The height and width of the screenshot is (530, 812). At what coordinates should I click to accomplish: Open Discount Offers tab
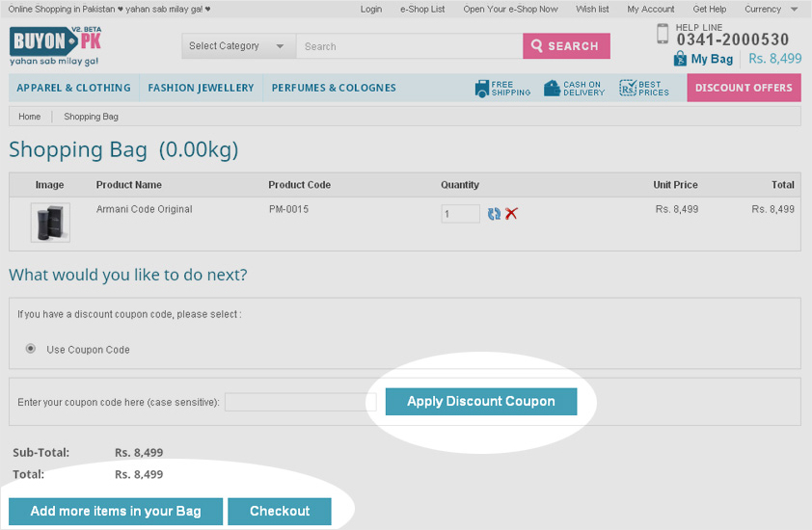pos(744,88)
